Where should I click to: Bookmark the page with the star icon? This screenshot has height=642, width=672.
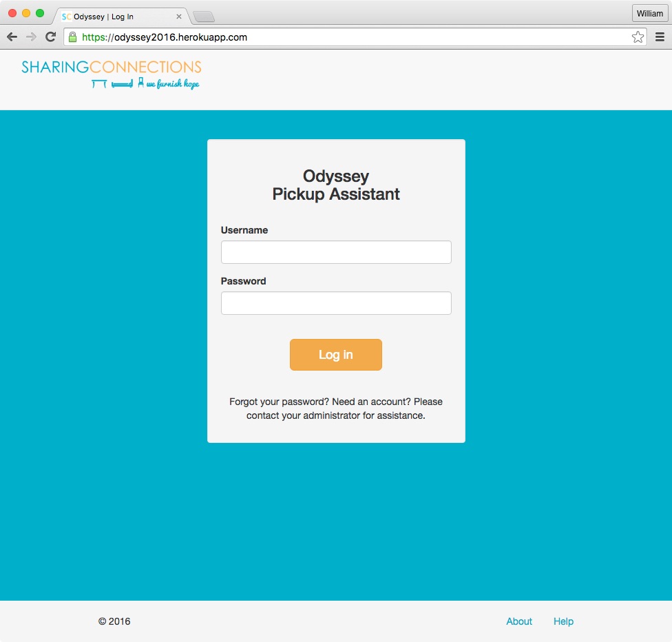638,37
